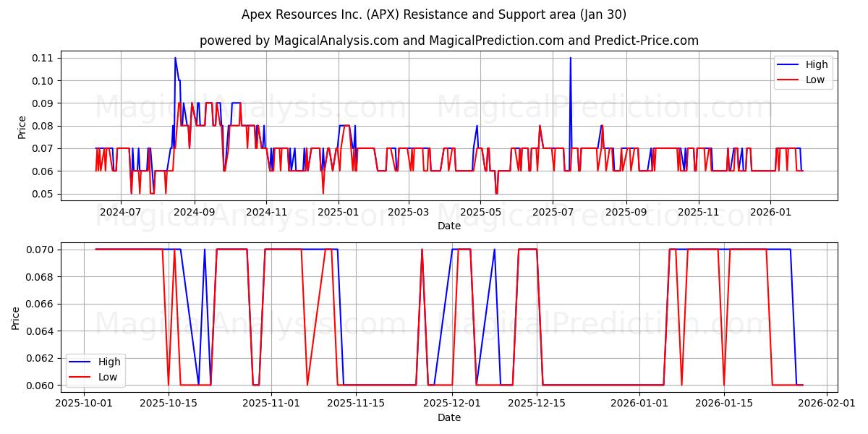
Task: Click the 'Date' label under the bottom chart
Action: point(449,417)
